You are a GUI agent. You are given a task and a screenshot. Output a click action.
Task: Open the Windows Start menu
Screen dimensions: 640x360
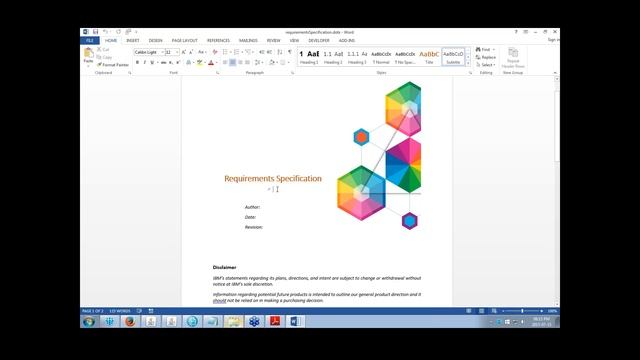coord(89,322)
